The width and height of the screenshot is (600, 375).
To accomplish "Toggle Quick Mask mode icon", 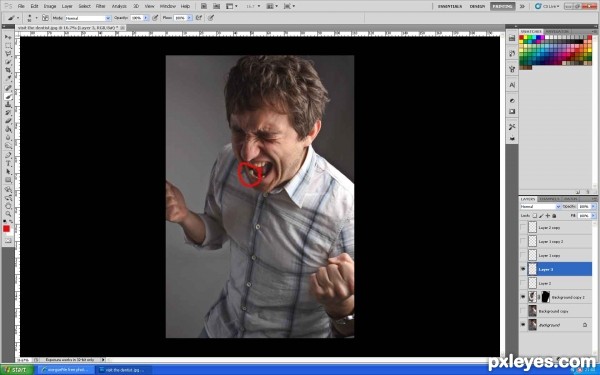I will (8, 240).
